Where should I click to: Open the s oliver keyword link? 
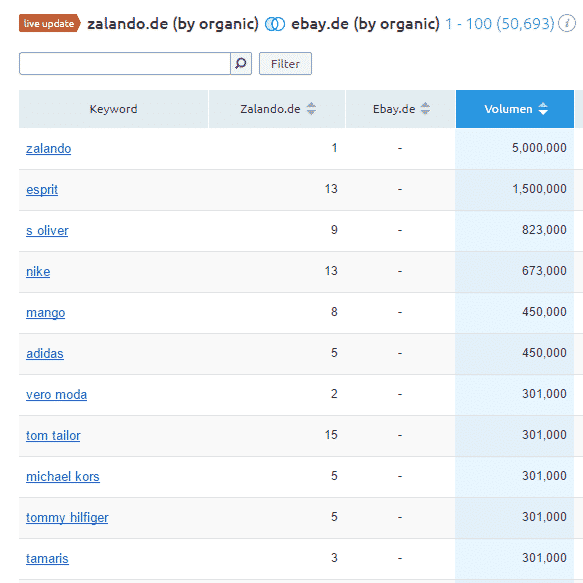(x=47, y=231)
